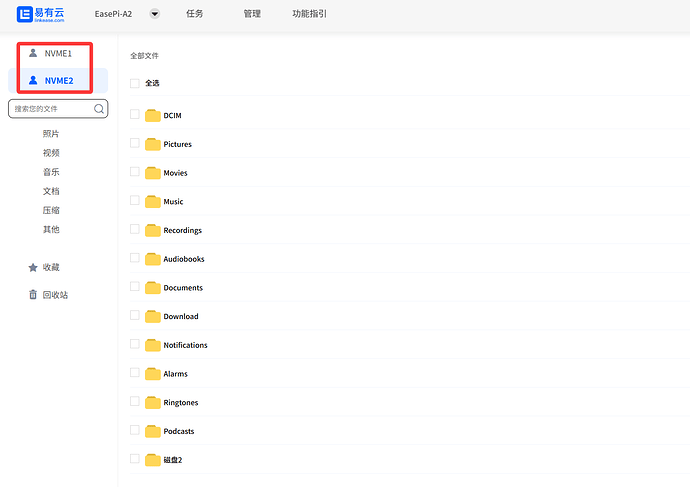Click the star icon beside 收藏

pyautogui.click(x=33, y=267)
